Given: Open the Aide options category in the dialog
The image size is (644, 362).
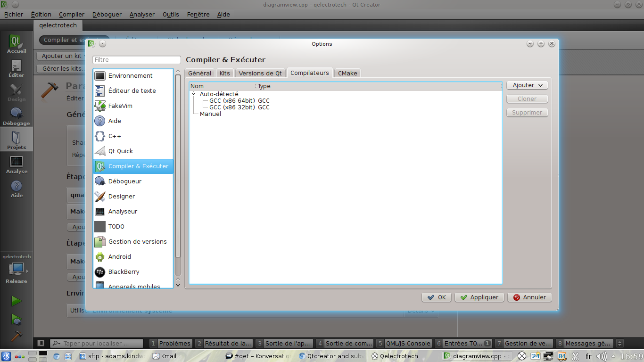Looking at the screenshot, I should click(133, 121).
